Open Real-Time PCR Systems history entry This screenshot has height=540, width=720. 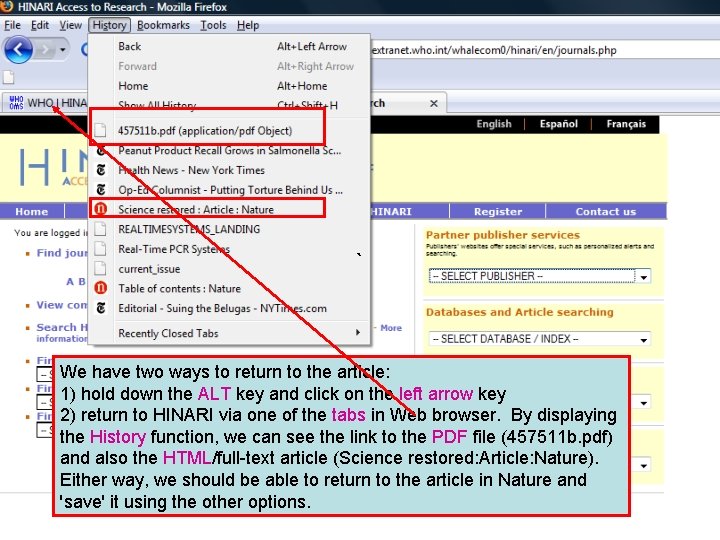click(x=229, y=249)
